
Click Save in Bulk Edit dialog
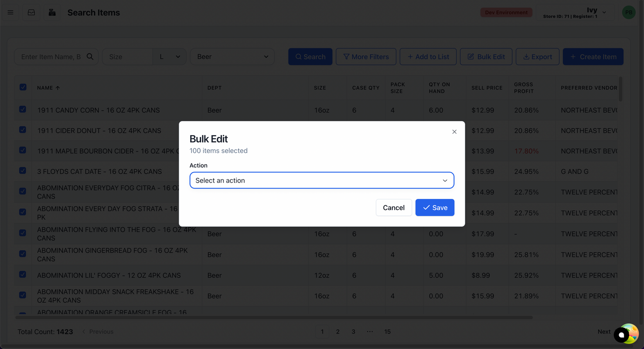point(434,207)
